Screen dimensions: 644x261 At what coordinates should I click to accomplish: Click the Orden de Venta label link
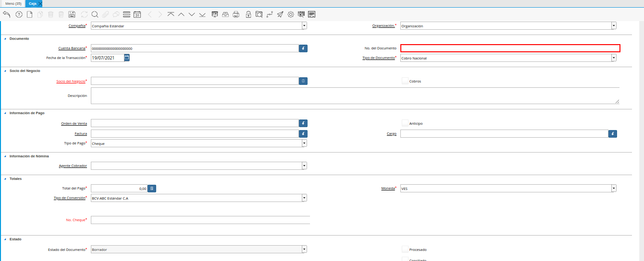point(74,123)
